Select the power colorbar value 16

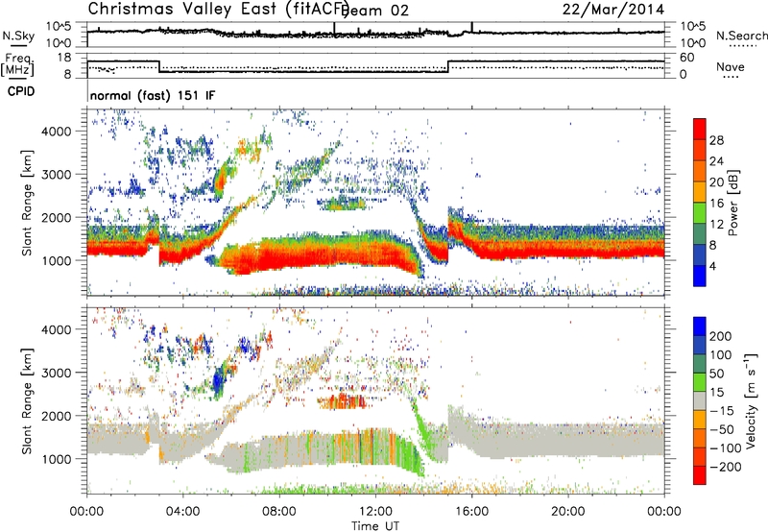pos(716,204)
